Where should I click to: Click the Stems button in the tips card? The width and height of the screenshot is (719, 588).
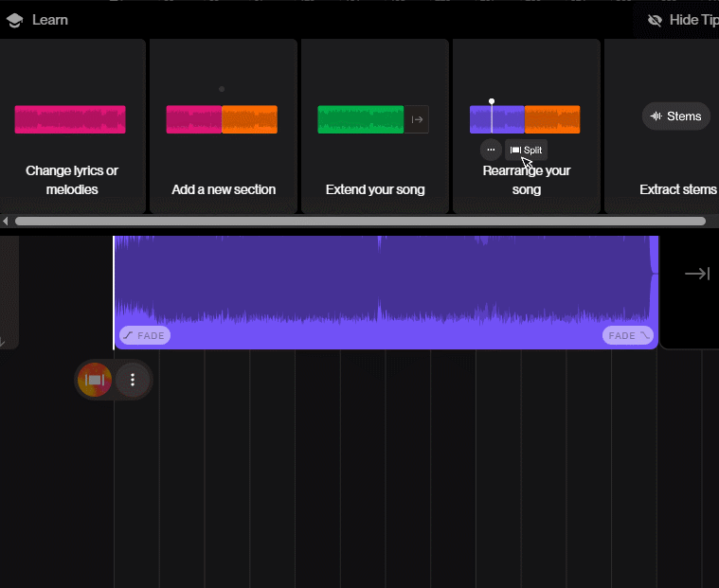click(x=675, y=116)
